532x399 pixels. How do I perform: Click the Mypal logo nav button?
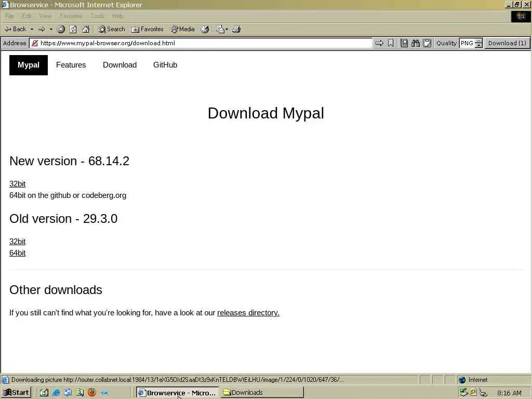coord(29,65)
